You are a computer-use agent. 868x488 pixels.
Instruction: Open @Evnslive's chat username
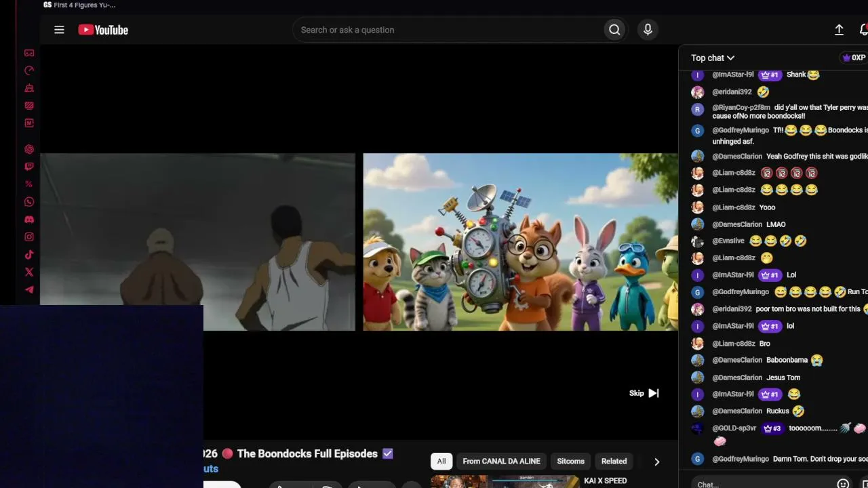pos(728,241)
